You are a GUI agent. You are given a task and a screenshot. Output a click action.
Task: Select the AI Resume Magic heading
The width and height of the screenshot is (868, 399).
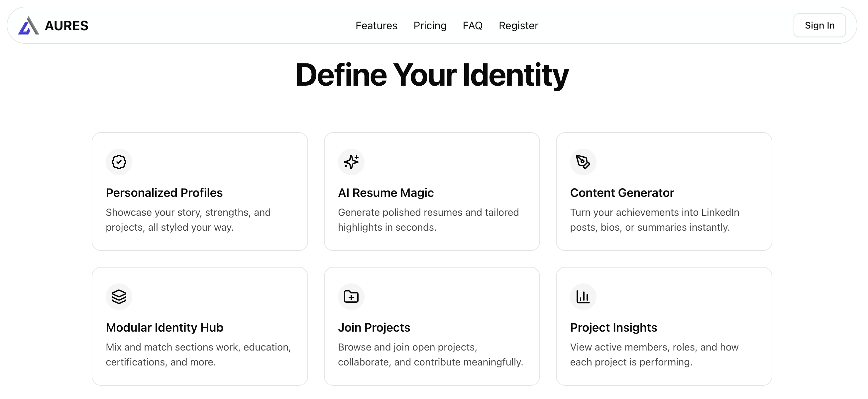click(x=386, y=193)
